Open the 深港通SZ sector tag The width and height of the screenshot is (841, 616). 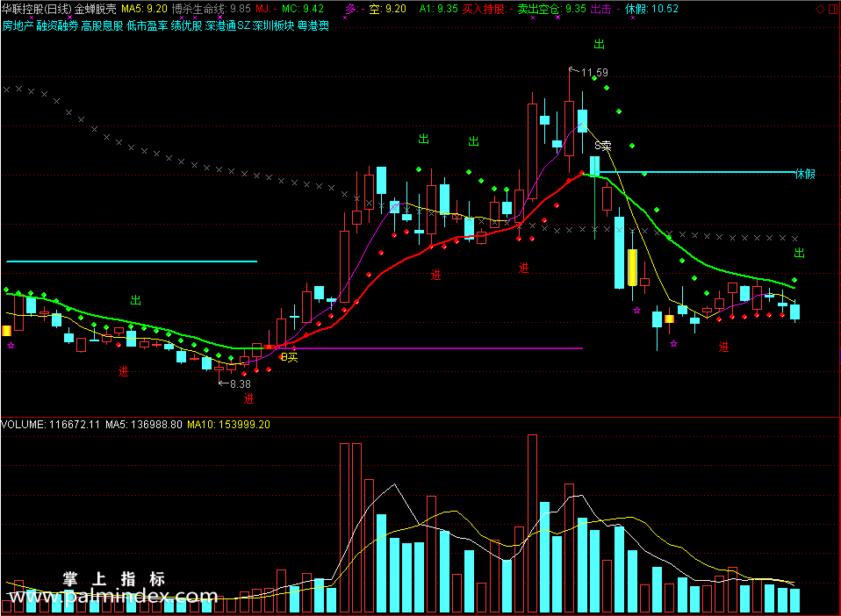(227, 25)
